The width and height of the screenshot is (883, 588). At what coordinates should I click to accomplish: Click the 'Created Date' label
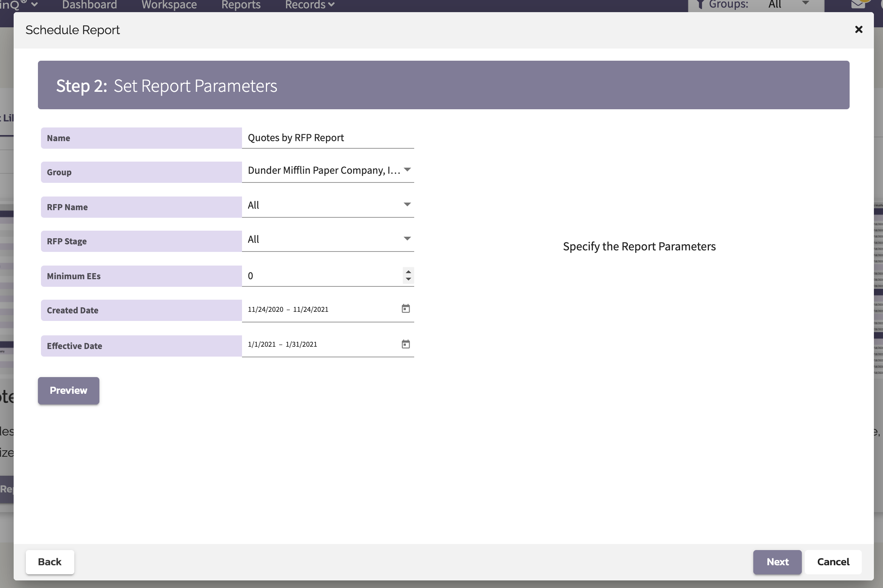coord(72,310)
